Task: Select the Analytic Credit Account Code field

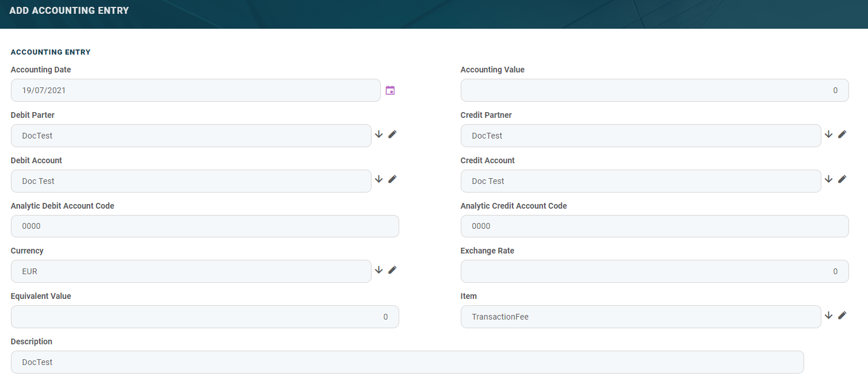Action: pos(654,226)
